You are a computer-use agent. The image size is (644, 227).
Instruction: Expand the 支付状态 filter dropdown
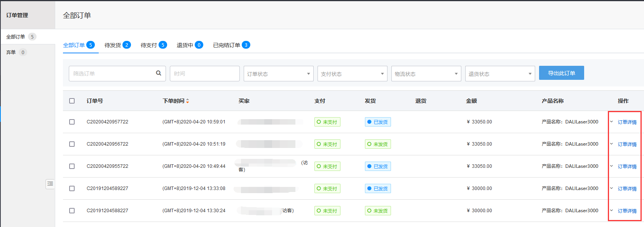352,74
